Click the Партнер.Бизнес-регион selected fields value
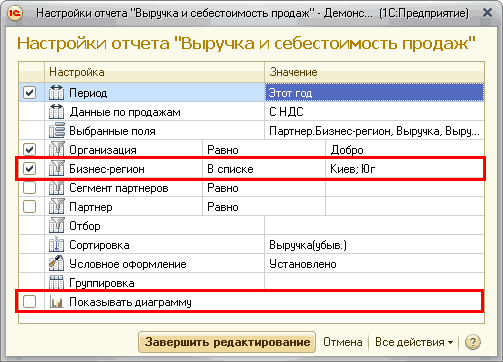Screen dimensions: 503x362 (x=374, y=131)
